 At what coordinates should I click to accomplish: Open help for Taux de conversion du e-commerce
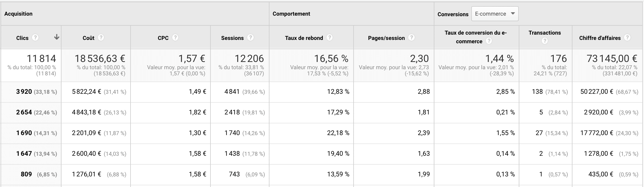489,41
